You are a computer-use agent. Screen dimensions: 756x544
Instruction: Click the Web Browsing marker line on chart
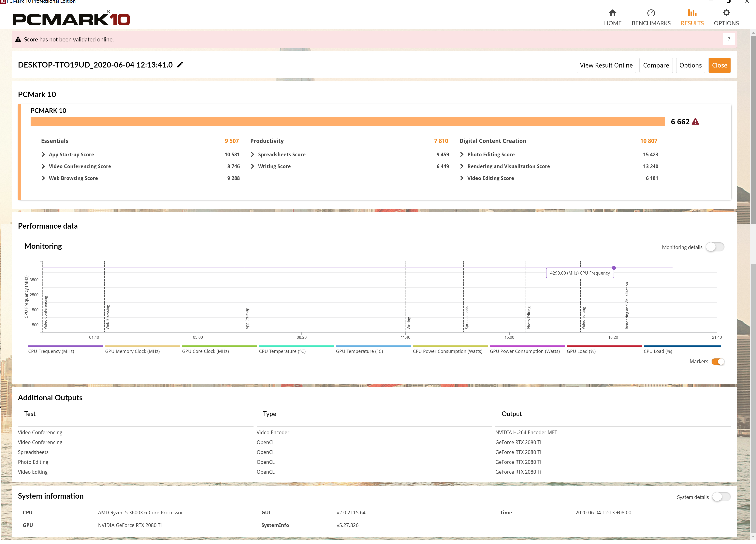104,297
